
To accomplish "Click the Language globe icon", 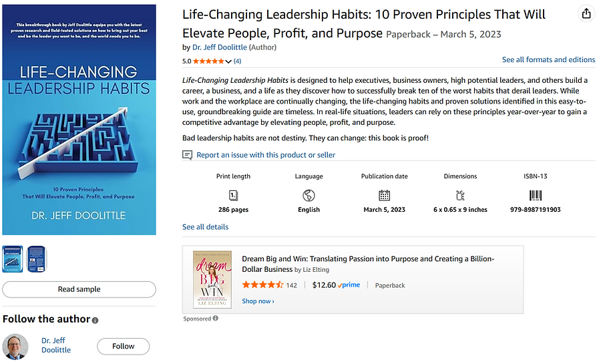I will click(x=309, y=196).
